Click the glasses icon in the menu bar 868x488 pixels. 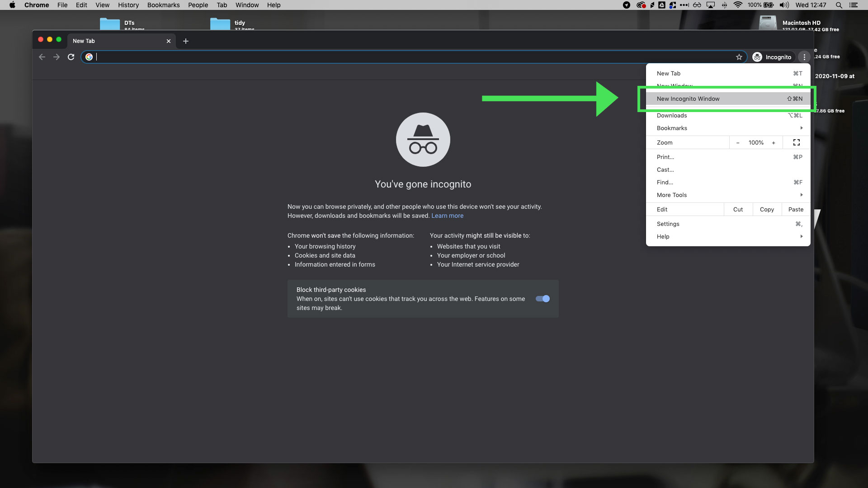click(697, 5)
